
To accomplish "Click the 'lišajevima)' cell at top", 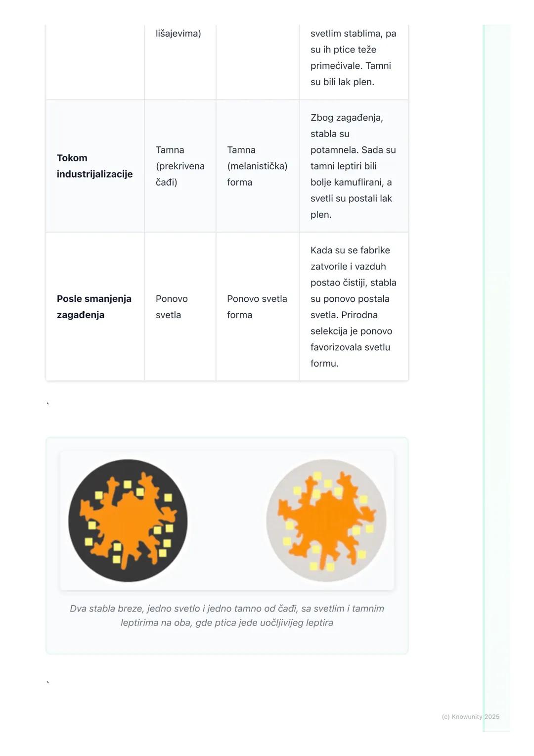I will click(178, 34).
